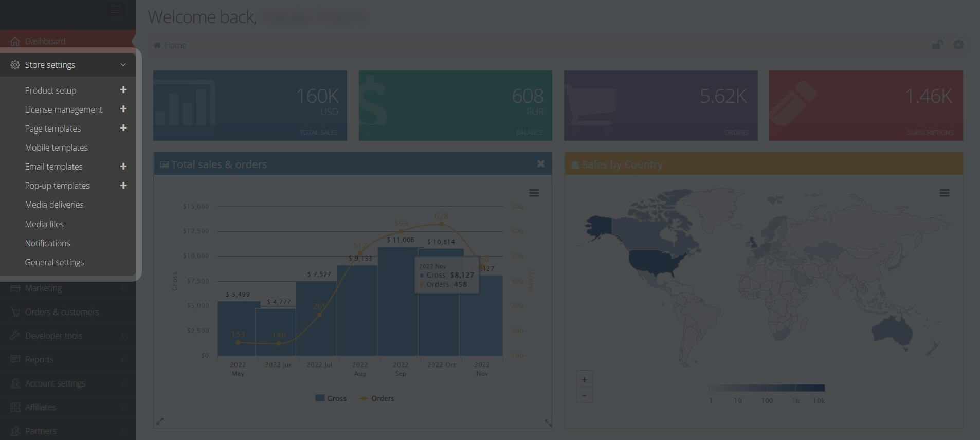Close the Total sales & orders widget

click(x=540, y=164)
